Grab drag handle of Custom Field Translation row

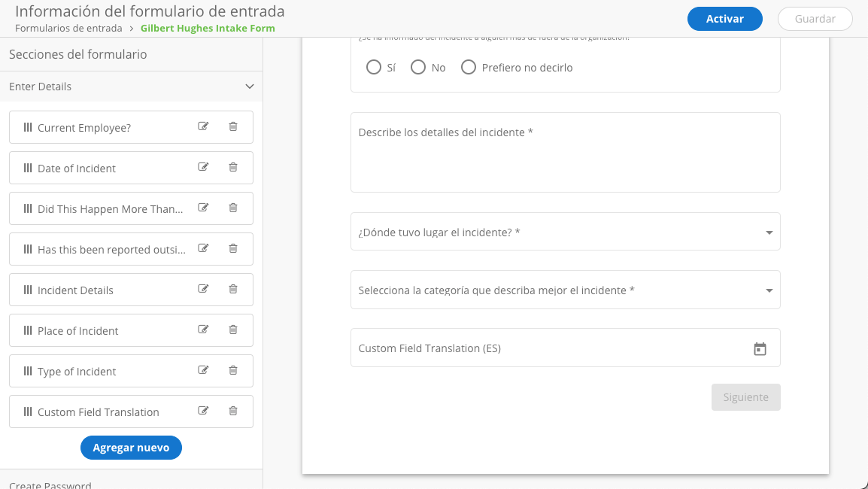point(28,412)
